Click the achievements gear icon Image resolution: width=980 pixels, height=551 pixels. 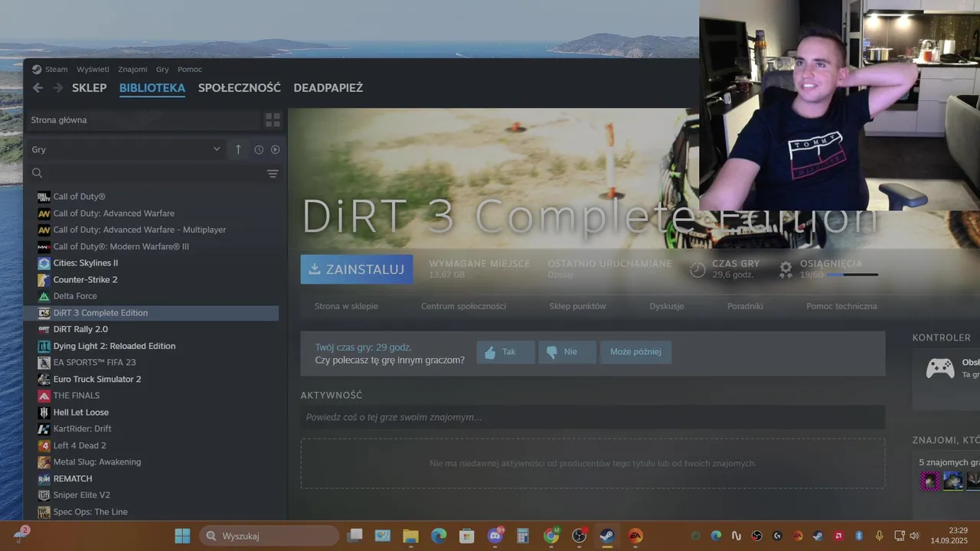(x=786, y=269)
